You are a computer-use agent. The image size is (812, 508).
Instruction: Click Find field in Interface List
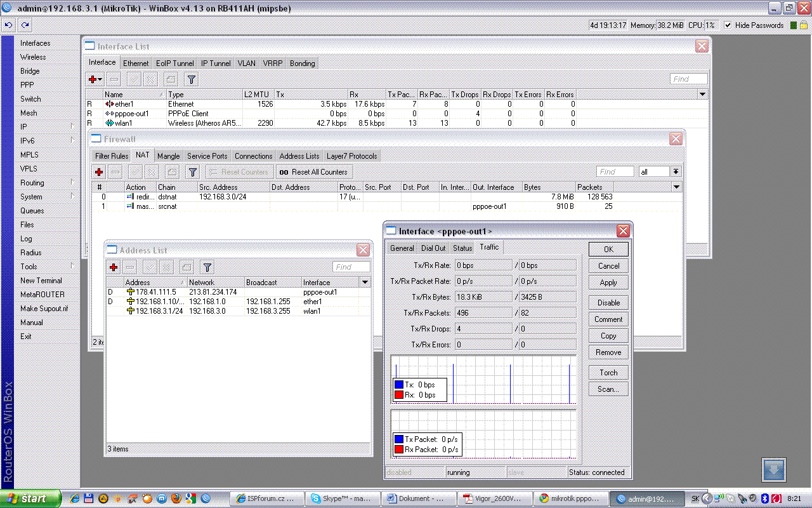click(689, 79)
